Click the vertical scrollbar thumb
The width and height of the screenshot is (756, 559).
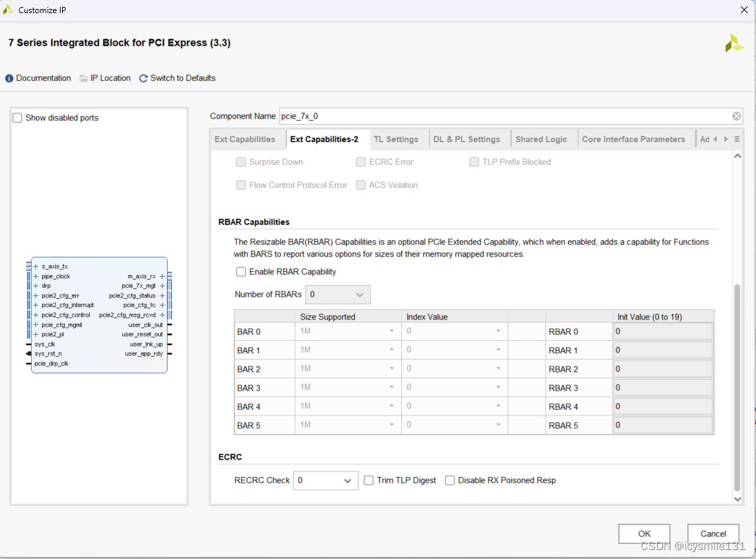coord(737,388)
